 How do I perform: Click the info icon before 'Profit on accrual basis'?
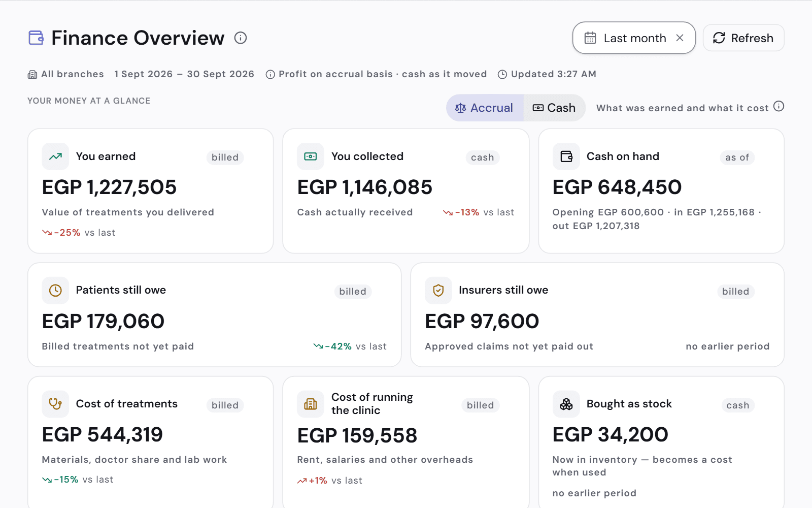[270, 75]
